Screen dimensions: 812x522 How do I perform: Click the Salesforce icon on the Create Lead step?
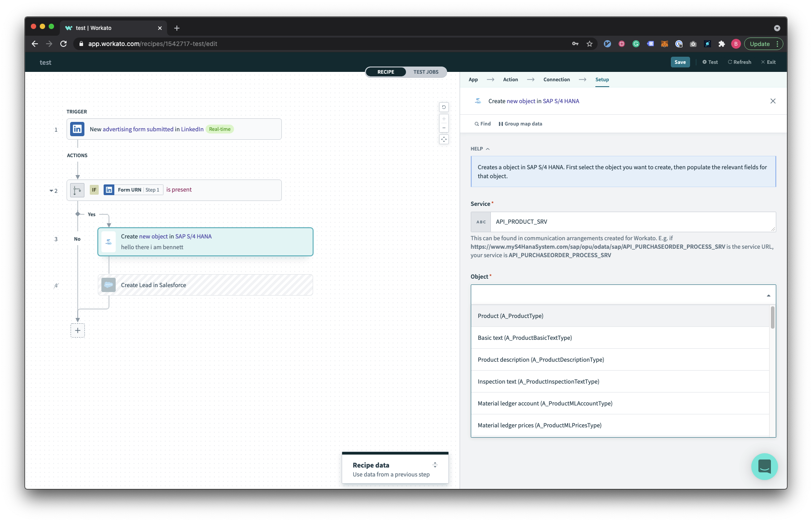(108, 285)
